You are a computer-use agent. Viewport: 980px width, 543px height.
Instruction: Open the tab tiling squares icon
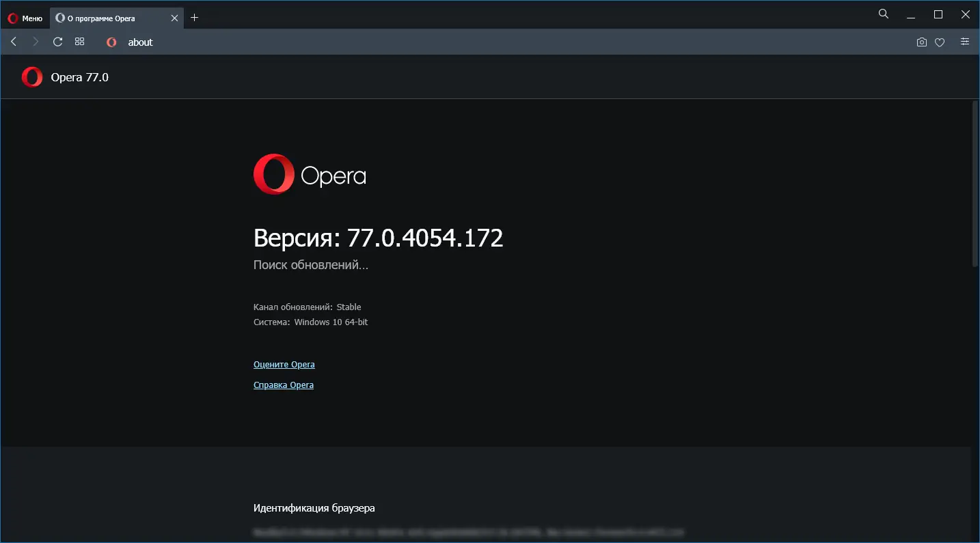(x=79, y=42)
